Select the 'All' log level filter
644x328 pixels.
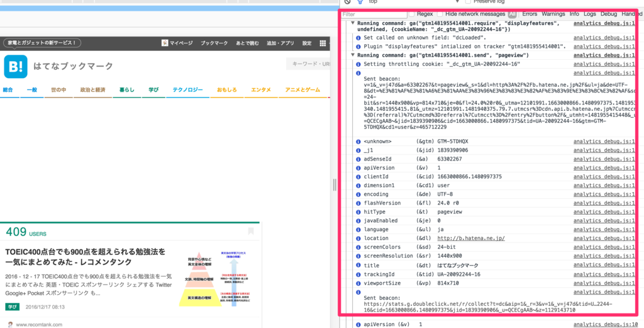click(x=512, y=14)
